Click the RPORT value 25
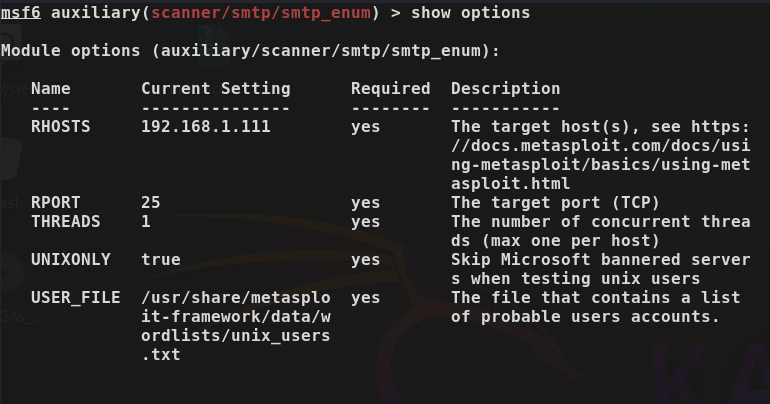 [x=151, y=202]
